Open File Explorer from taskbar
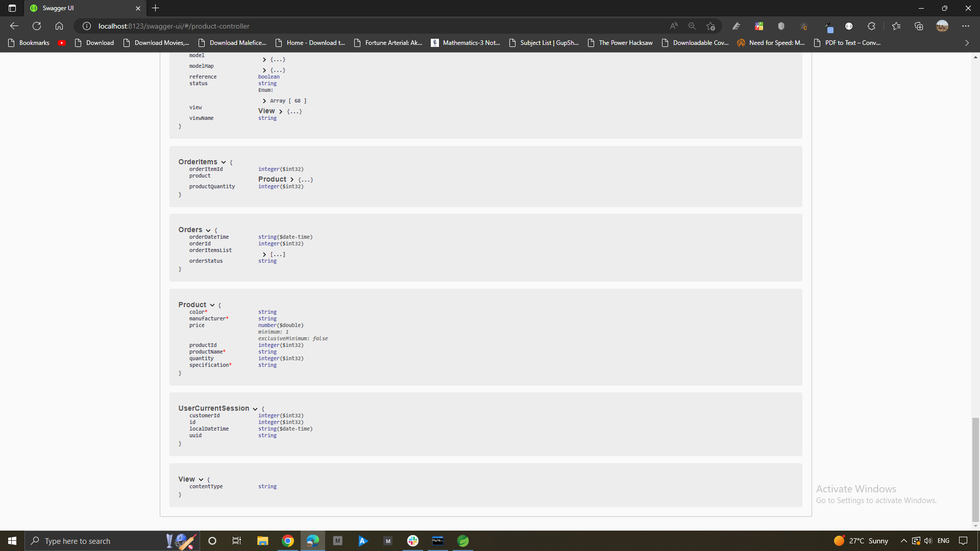 [x=263, y=541]
